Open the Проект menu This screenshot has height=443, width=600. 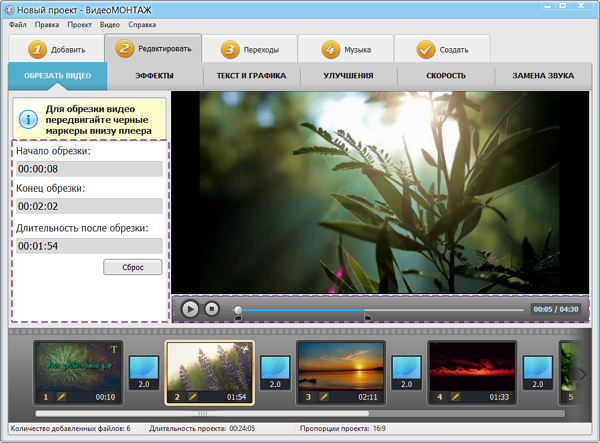pyautogui.click(x=80, y=24)
